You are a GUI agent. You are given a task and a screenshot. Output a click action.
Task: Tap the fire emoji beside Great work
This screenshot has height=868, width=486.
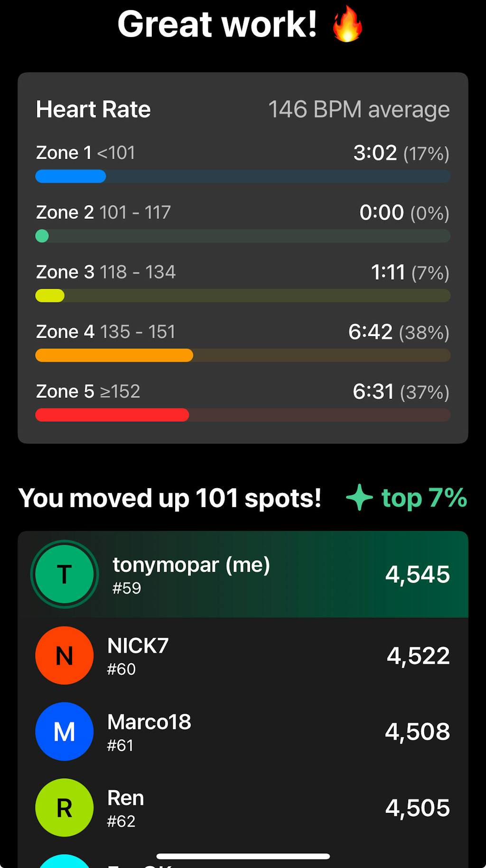click(347, 24)
